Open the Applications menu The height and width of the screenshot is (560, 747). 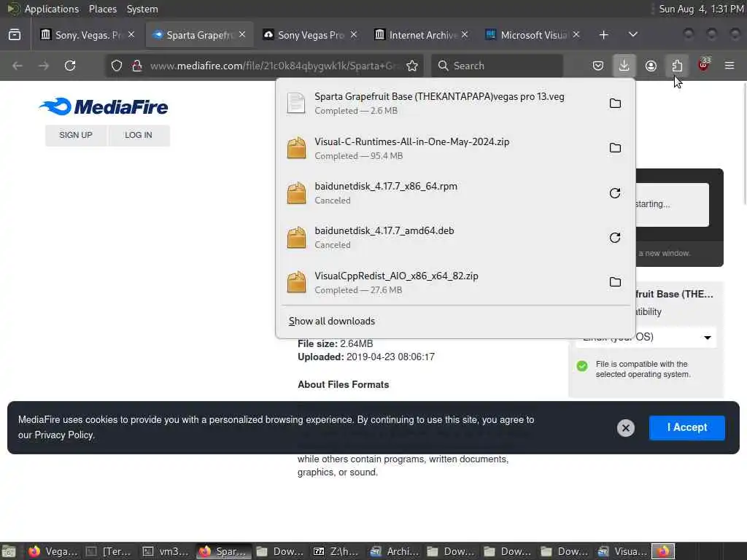(52, 9)
